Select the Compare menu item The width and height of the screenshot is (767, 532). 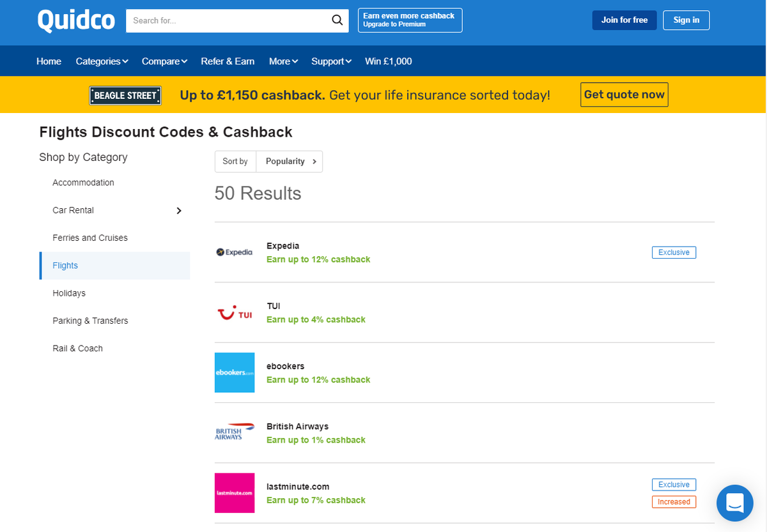pyautogui.click(x=164, y=61)
